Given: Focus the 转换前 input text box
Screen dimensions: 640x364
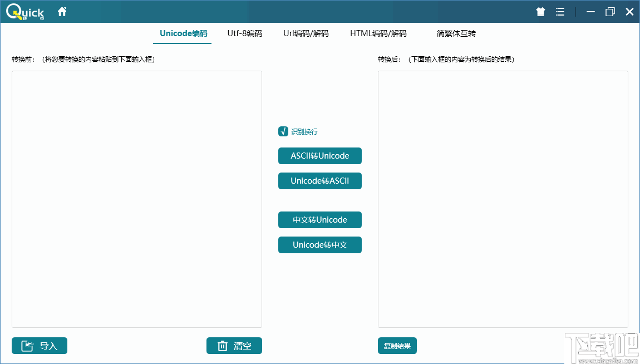Looking at the screenshot, I should pos(137,199).
